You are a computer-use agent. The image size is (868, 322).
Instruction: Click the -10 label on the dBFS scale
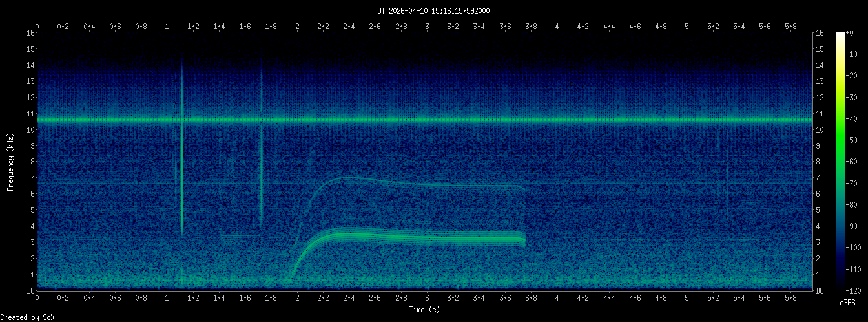click(x=858, y=54)
